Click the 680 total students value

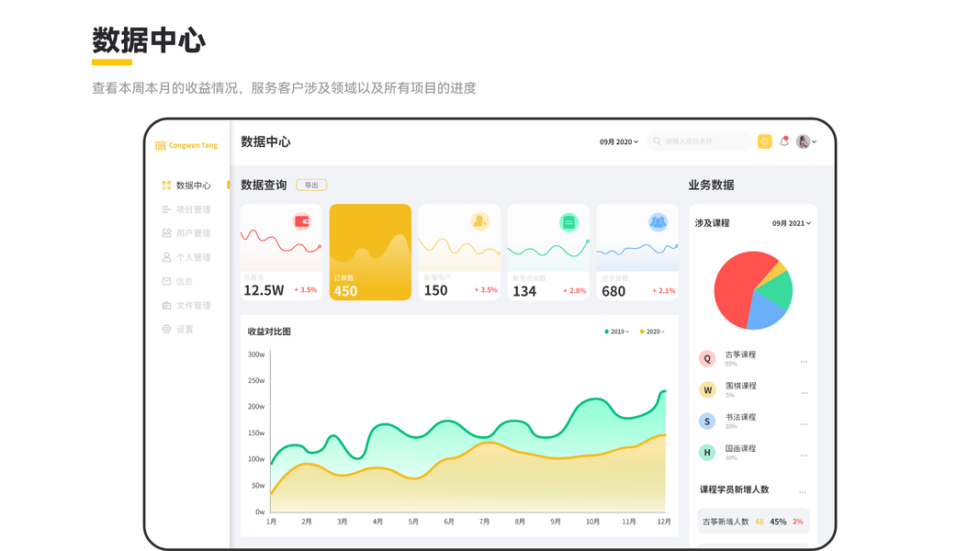(x=614, y=291)
